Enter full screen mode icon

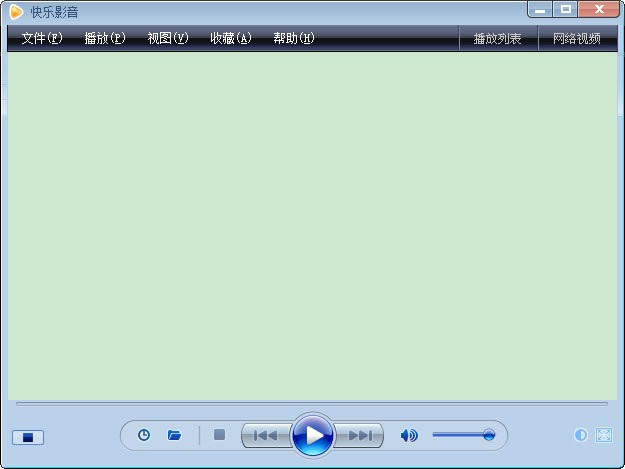(603, 435)
